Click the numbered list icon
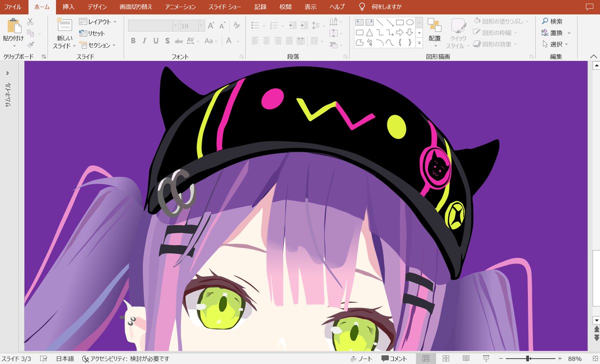600x364 pixels. tap(274, 25)
